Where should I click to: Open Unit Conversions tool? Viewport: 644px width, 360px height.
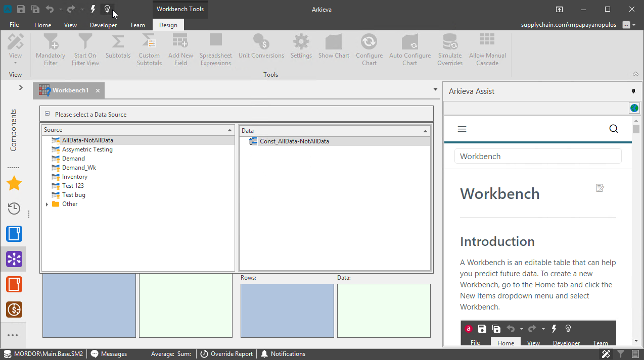(261, 46)
